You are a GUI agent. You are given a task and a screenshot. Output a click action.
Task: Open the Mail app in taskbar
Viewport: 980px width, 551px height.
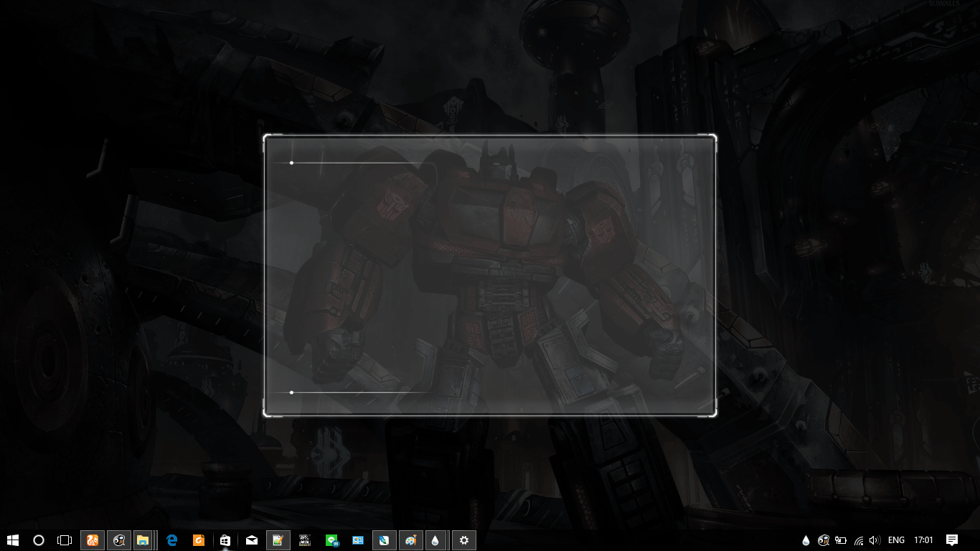tap(251, 540)
